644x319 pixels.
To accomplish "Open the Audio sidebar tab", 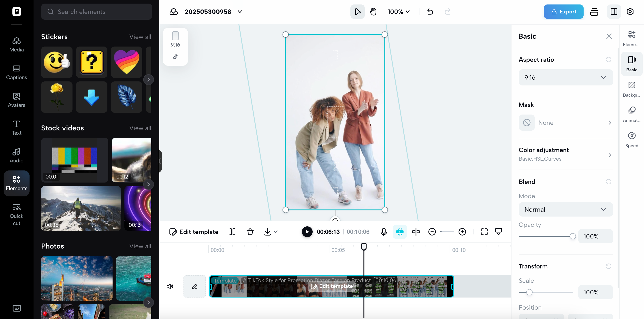I will pos(17,155).
